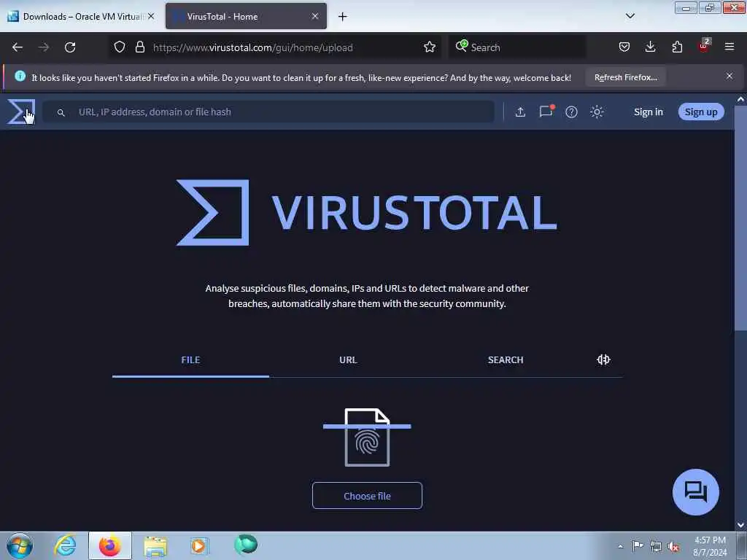Click the magnifier icon in VirusTotal search
Image resolution: width=747 pixels, height=560 pixels.
tap(61, 112)
